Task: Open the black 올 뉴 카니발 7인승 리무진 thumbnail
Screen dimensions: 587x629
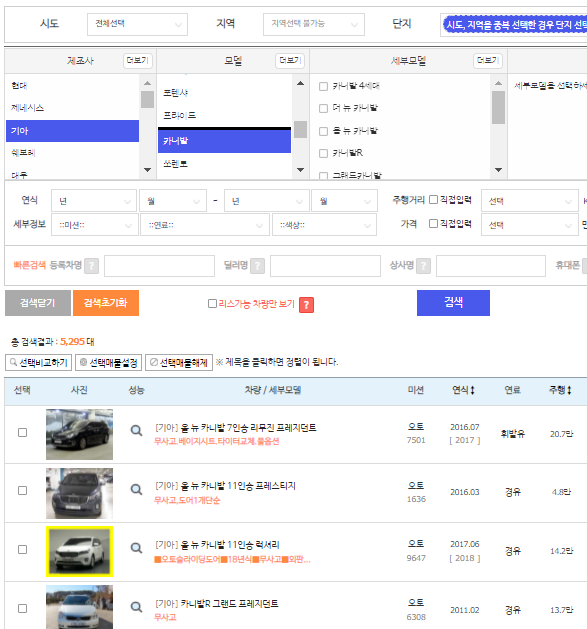Action: point(79,434)
